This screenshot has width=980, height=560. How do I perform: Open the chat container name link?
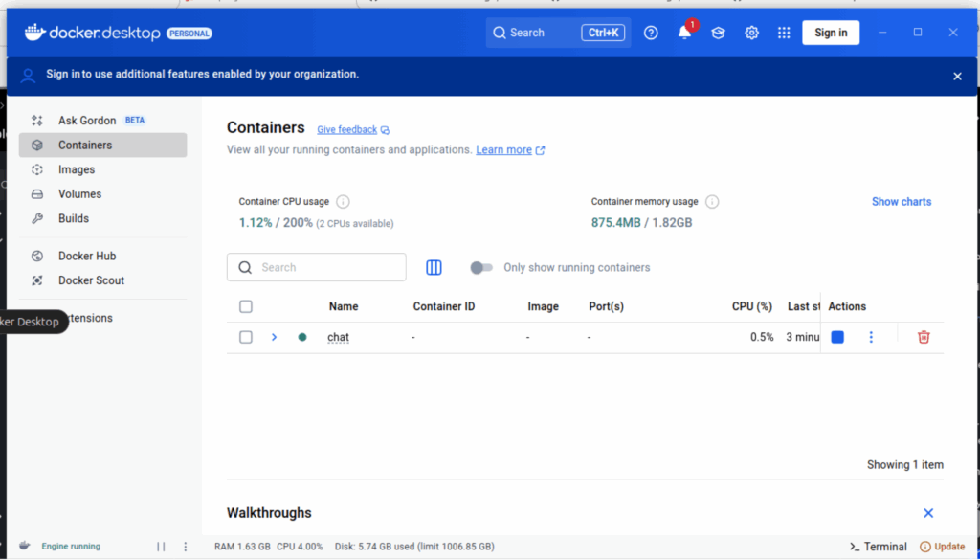338,338
